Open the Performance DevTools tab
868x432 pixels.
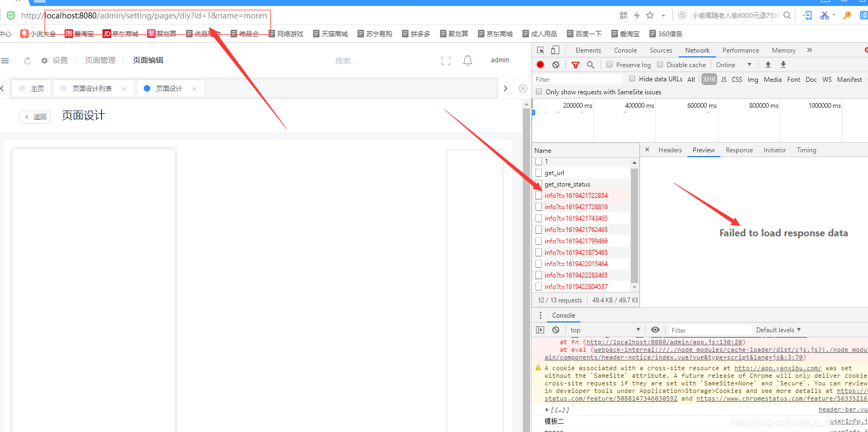tap(741, 50)
